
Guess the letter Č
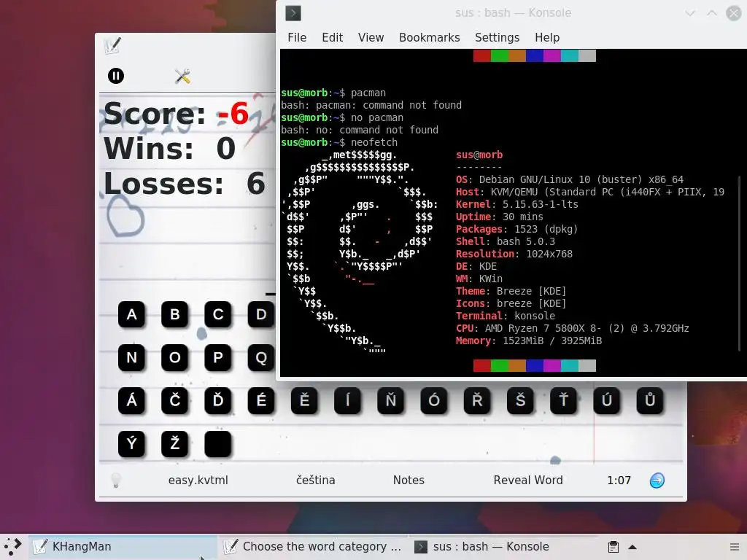point(175,400)
